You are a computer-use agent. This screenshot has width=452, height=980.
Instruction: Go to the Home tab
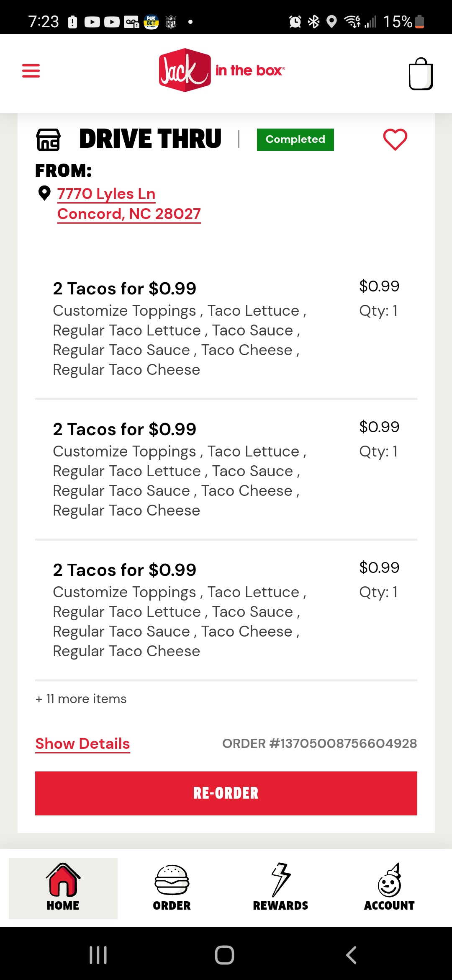(63, 888)
